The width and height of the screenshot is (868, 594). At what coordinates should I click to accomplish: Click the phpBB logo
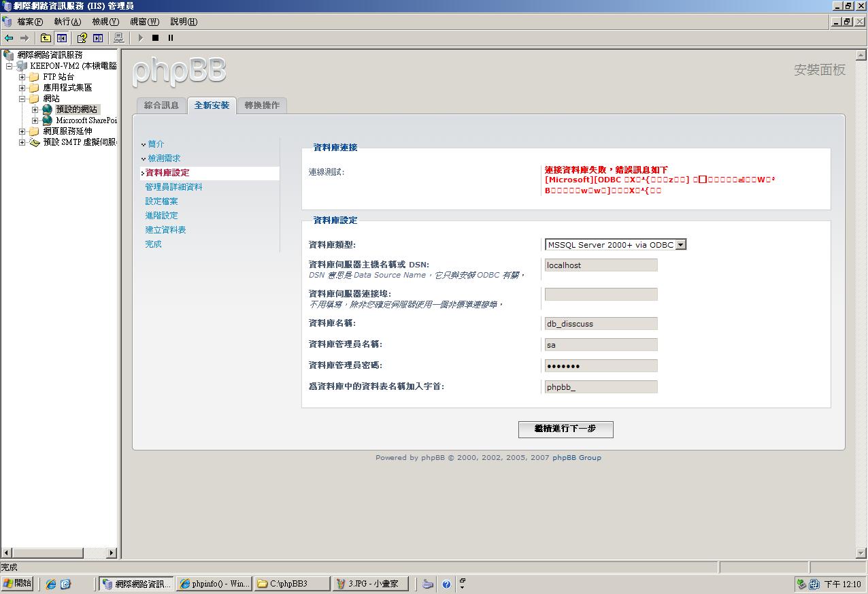(179, 71)
